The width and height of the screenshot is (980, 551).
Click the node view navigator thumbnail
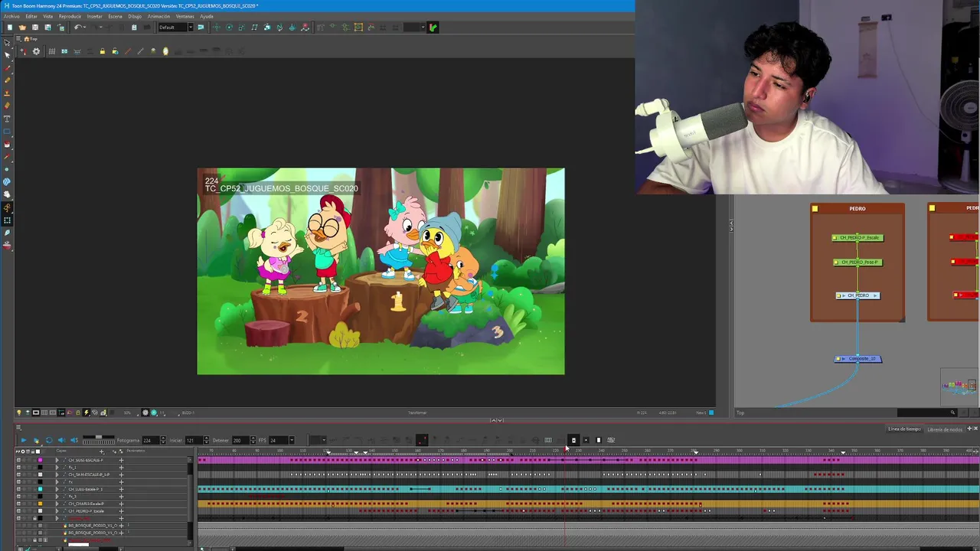[x=959, y=386]
